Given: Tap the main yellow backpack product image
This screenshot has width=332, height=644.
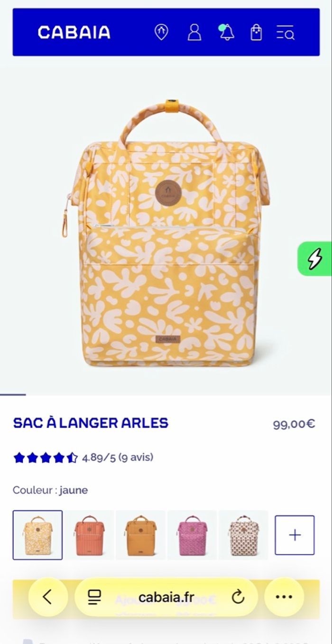Looking at the screenshot, I should coord(166,232).
